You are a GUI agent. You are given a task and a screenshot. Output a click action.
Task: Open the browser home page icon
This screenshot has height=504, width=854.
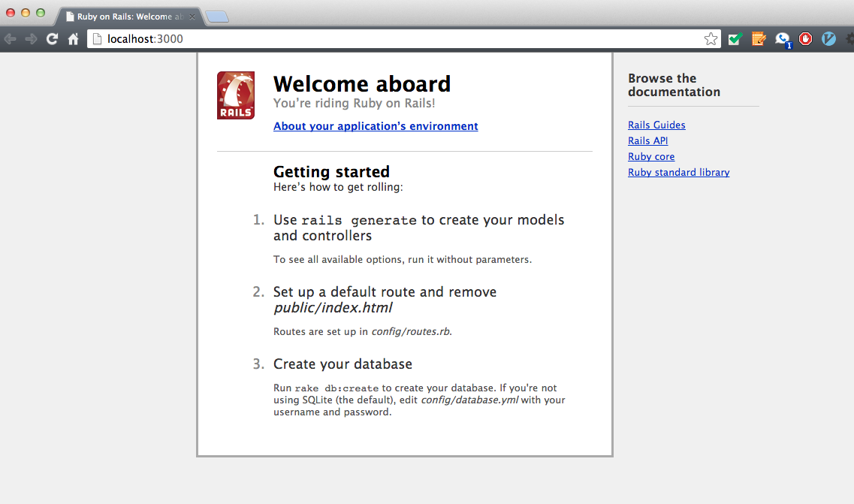click(73, 39)
